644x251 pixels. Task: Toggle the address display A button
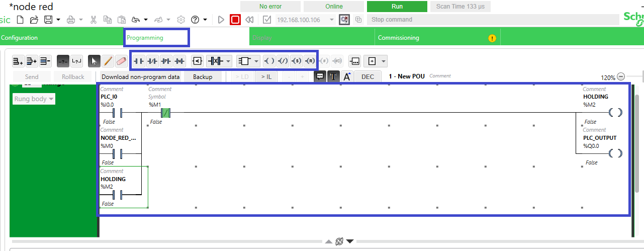(347, 76)
